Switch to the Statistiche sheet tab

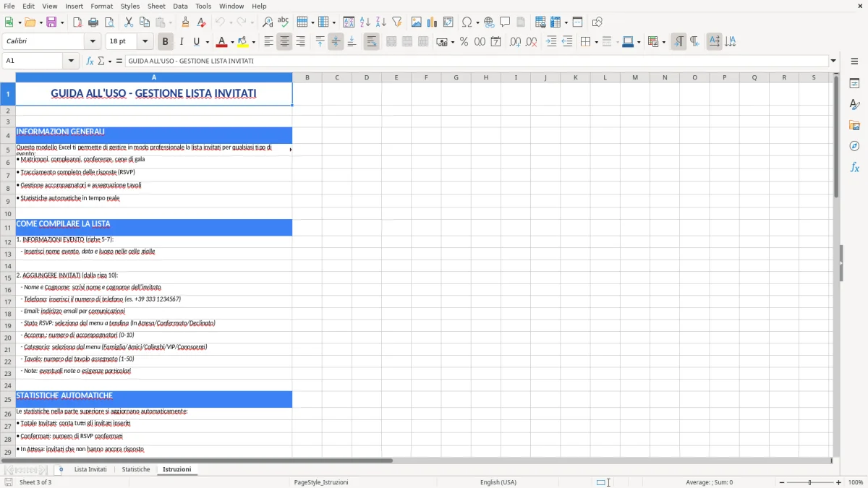click(x=135, y=468)
